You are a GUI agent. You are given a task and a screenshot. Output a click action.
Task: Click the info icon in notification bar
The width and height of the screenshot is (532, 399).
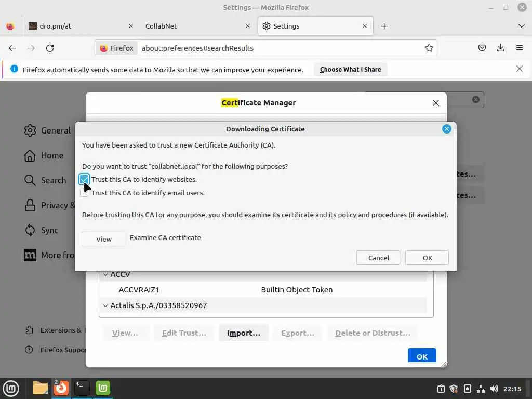tap(14, 69)
